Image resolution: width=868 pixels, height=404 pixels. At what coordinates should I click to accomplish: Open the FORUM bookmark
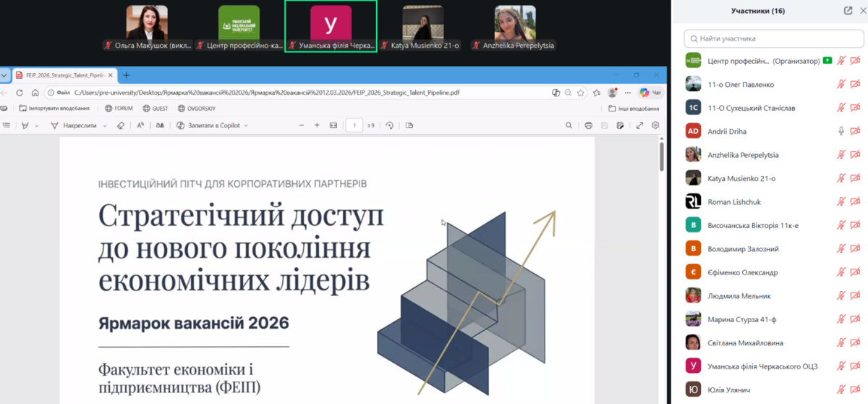(x=119, y=109)
